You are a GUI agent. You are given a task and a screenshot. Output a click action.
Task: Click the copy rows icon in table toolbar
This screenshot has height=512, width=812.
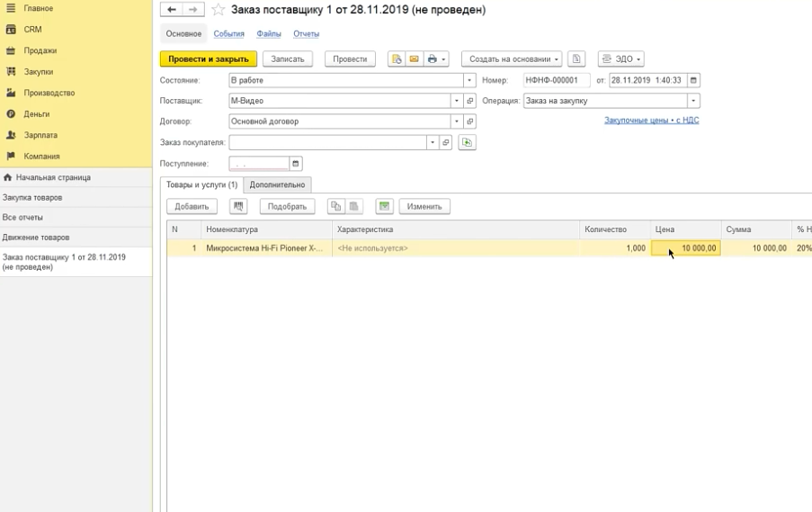click(x=335, y=207)
